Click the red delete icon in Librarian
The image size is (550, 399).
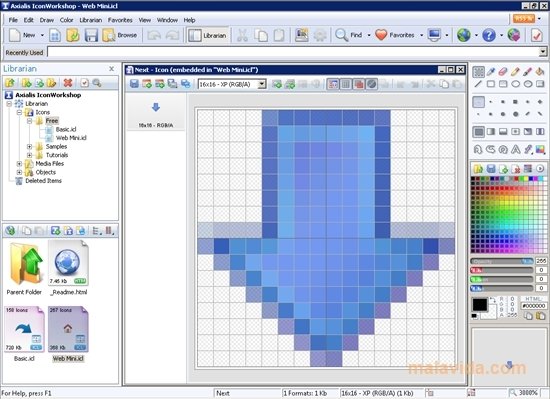click(68, 83)
